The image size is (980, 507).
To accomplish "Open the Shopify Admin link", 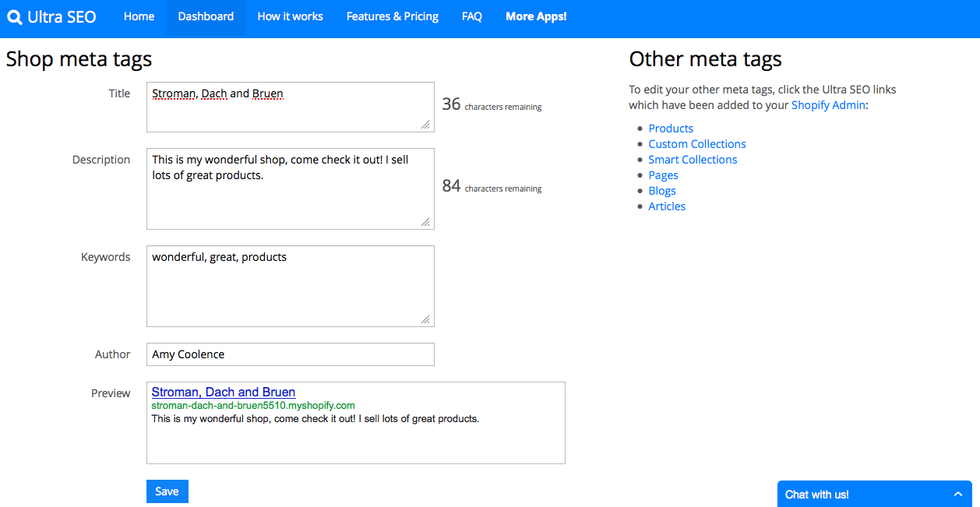I will tap(828, 105).
